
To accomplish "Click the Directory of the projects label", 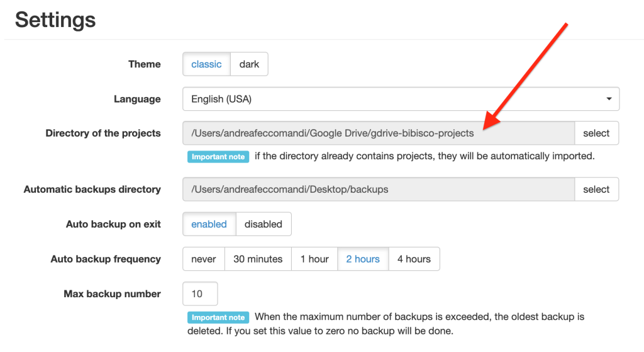I will click(x=103, y=133).
